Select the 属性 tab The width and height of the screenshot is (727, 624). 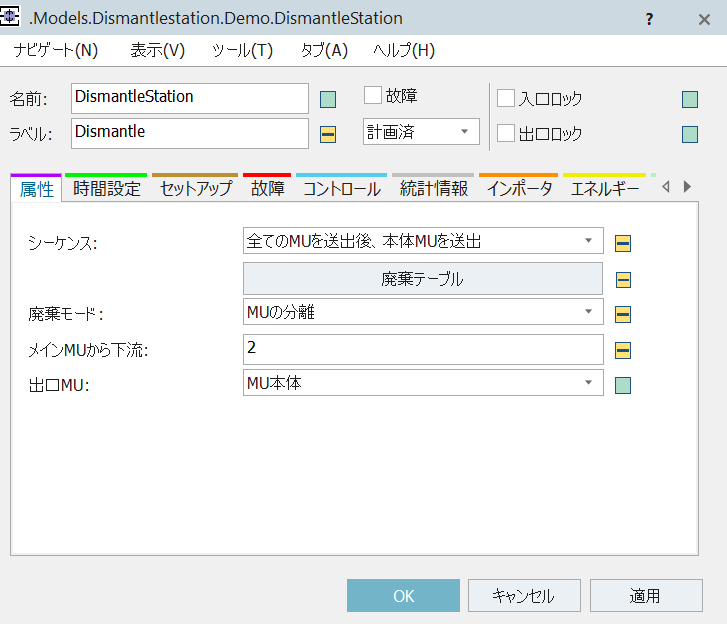pos(36,189)
